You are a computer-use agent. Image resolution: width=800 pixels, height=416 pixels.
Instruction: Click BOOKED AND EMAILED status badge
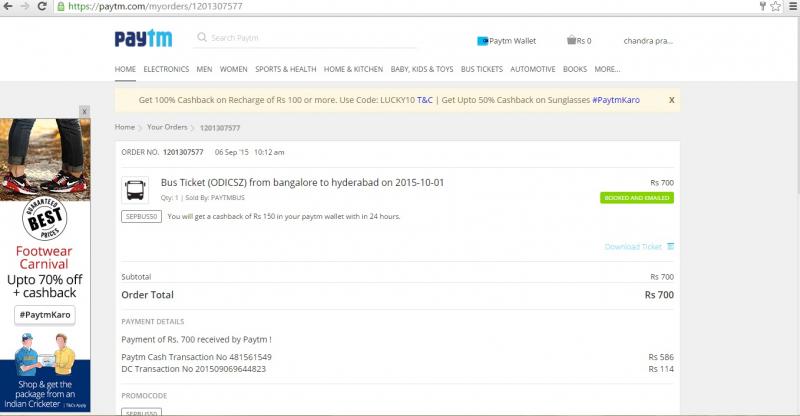click(637, 198)
